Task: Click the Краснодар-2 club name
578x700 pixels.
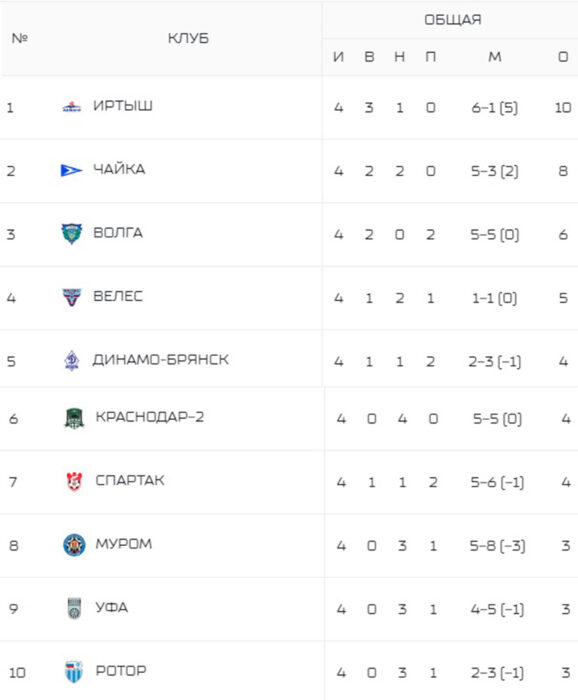Action: (150, 417)
